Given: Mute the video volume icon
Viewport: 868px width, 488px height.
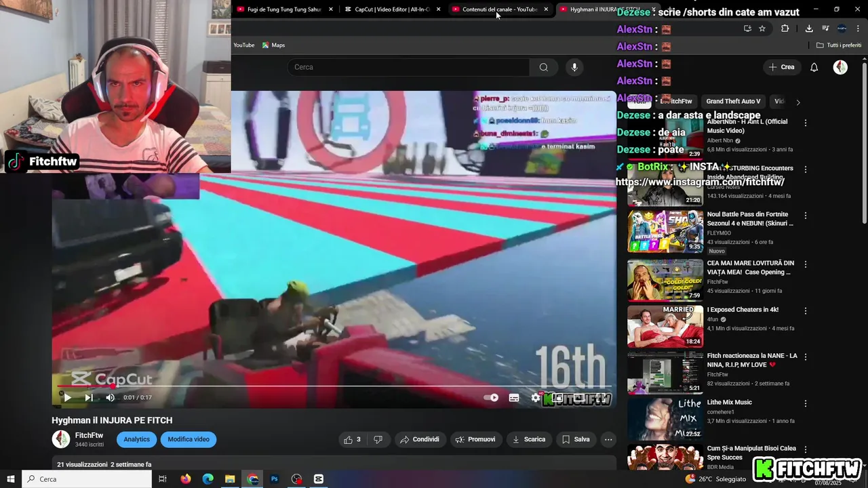Looking at the screenshot, I should (110, 398).
